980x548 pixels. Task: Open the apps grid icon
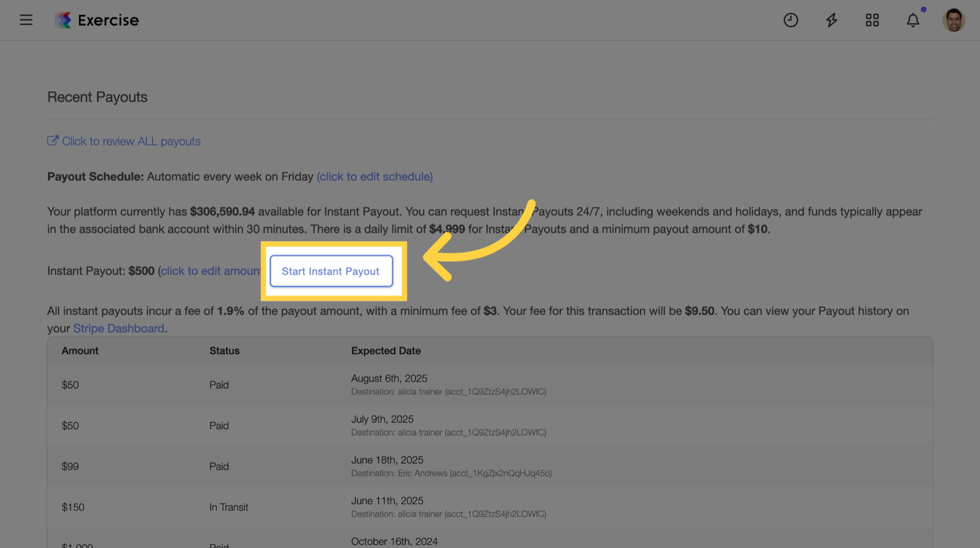(x=872, y=20)
